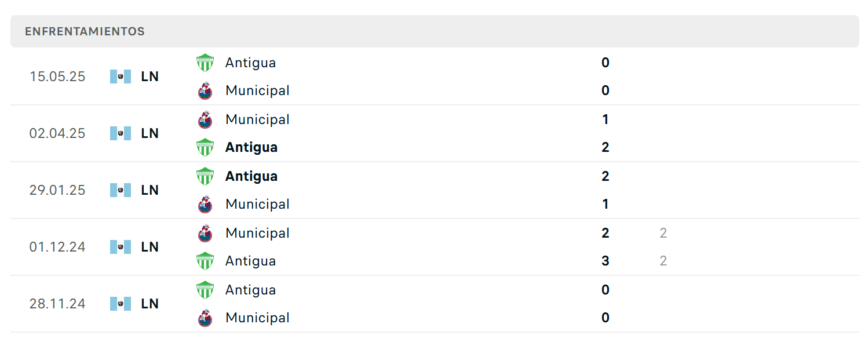Select the LN league label for 15.05.25
Screen dimensions: 868x342
[149, 77]
